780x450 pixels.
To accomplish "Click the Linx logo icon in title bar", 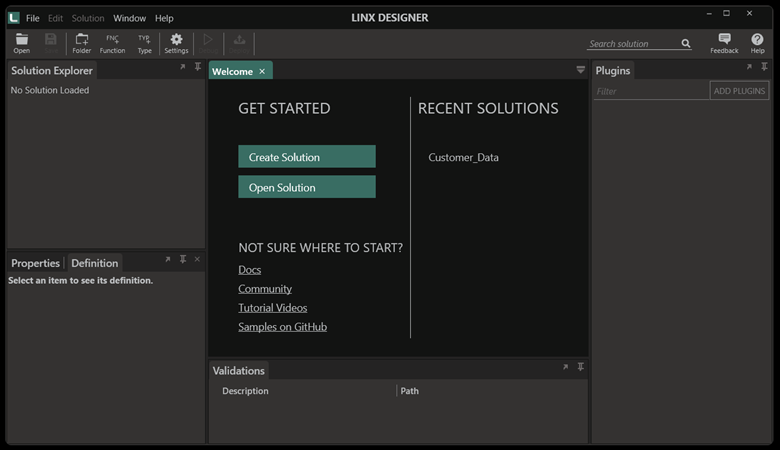I will [x=14, y=18].
